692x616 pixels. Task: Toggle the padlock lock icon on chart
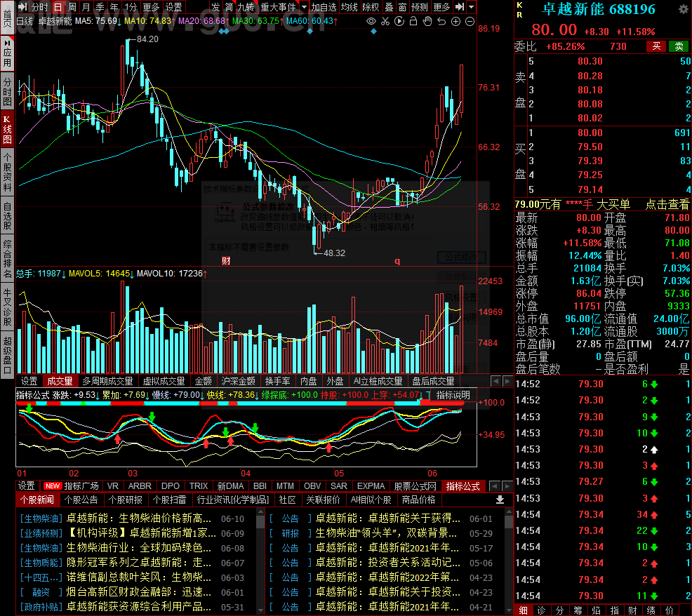point(413,21)
